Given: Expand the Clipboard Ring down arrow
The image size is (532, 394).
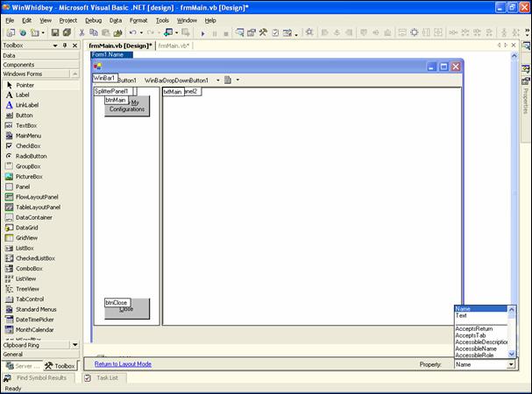Looking at the screenshot, I should pyautogui.click(x=75, y=345).
